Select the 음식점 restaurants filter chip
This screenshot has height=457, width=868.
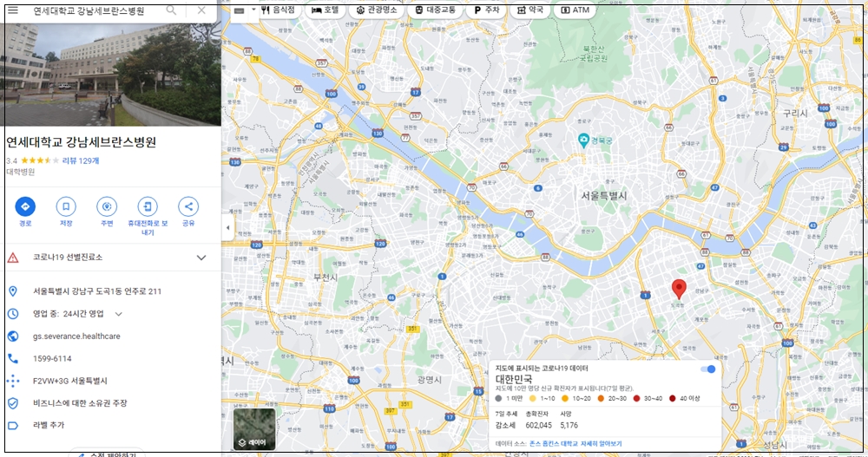pos(279,10)
